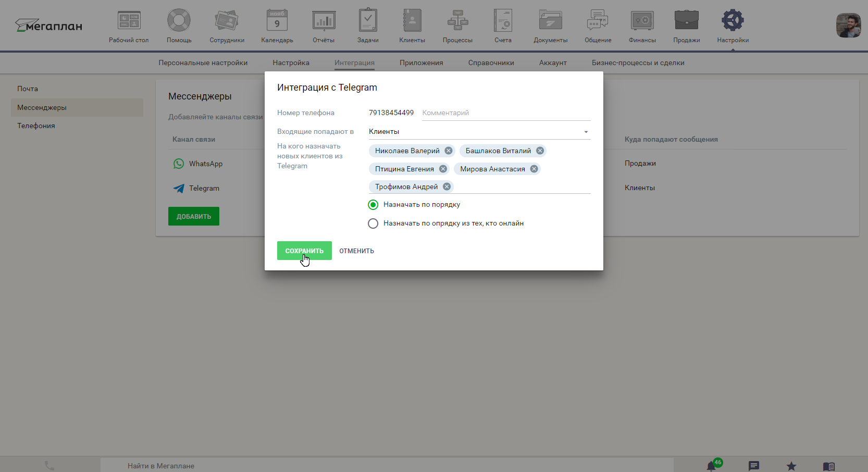Viewport: 868px width, 472px height.
Task: Remove Птицина Евгения from assignees
Action: coord(443,169)
